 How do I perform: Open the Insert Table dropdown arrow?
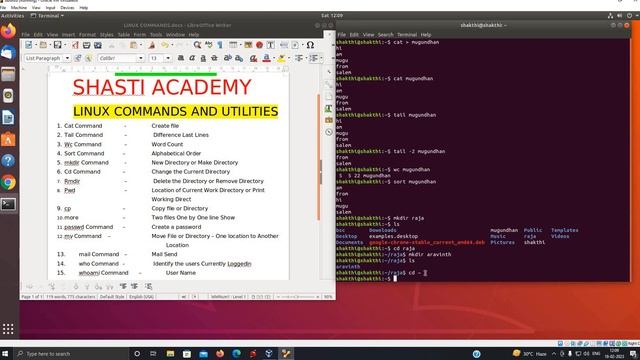(240, 45)
